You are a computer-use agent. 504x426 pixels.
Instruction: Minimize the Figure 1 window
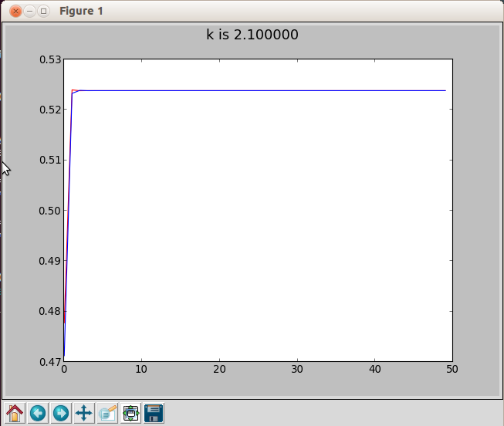(29, 12)
